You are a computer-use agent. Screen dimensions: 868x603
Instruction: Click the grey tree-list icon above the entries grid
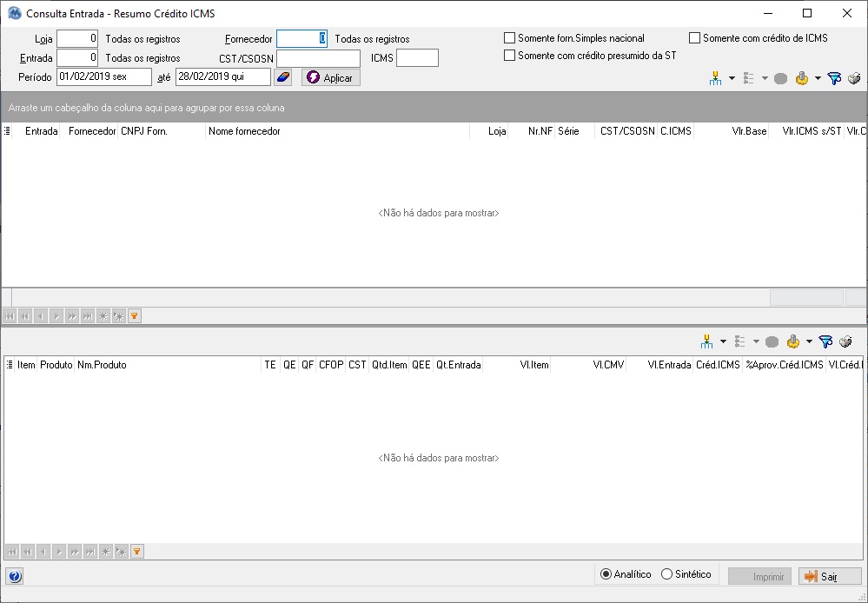[x=748, y=78]
